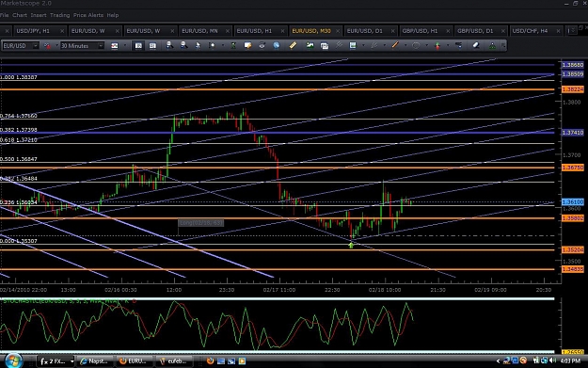Image resolution: width=588 pixels, height=368 pixels.
Task: Click the 1.36100 current price label
Action: (x=573, y=201)
